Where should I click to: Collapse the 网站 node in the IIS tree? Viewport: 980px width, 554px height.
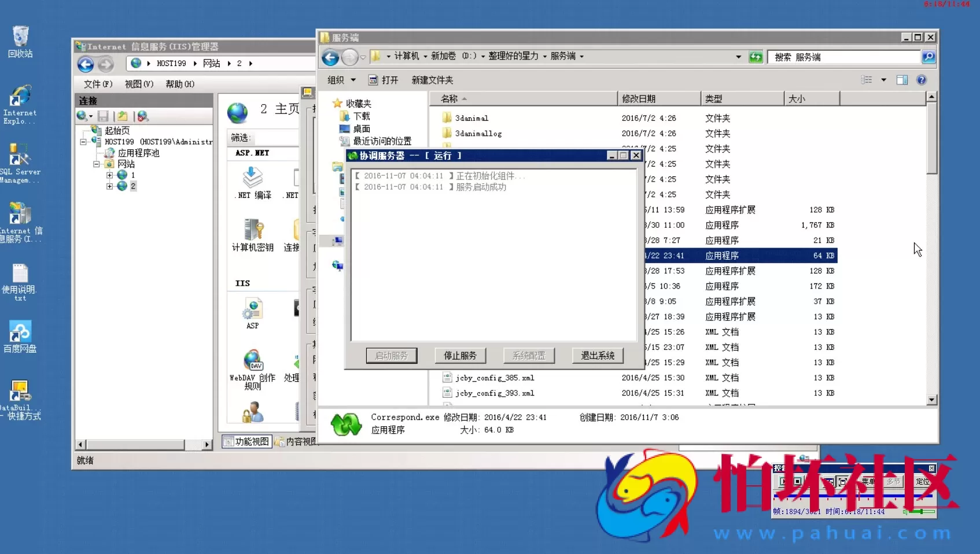(x=97, y=164)
